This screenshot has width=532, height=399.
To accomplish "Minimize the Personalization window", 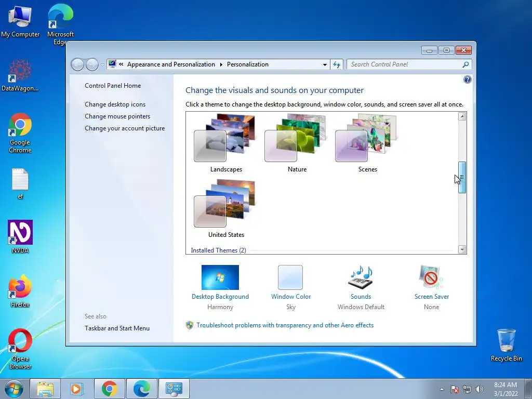I will 429,50.
